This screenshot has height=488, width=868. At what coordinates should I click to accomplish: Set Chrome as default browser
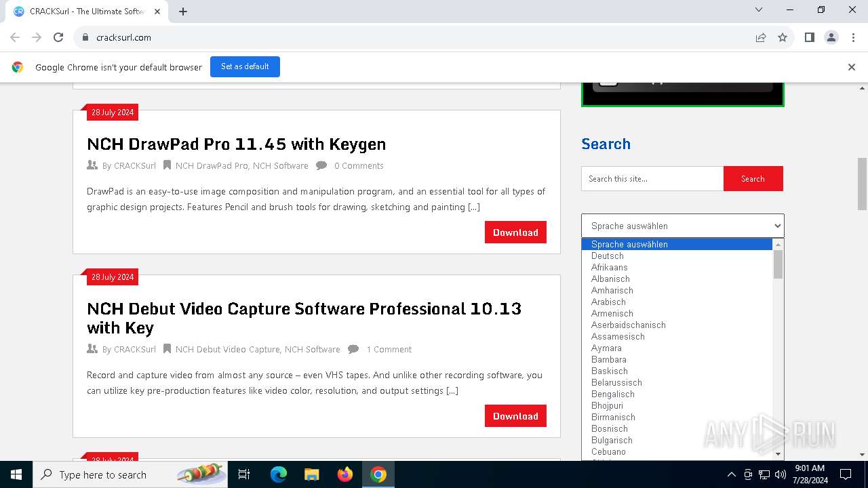tap(245, 66)
